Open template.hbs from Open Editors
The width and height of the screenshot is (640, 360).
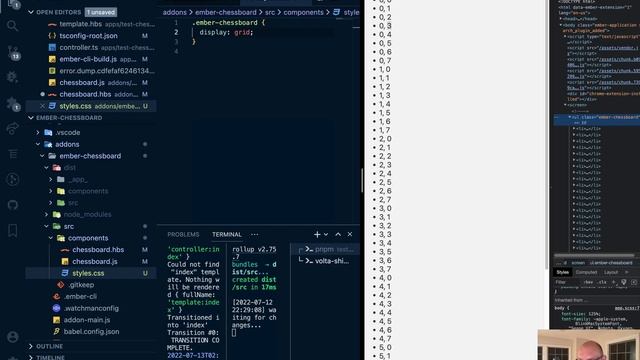[91, 24]
